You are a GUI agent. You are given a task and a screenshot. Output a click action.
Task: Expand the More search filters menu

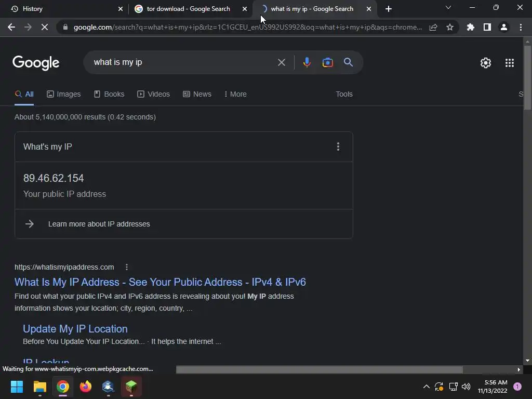(x=235, y=94)
